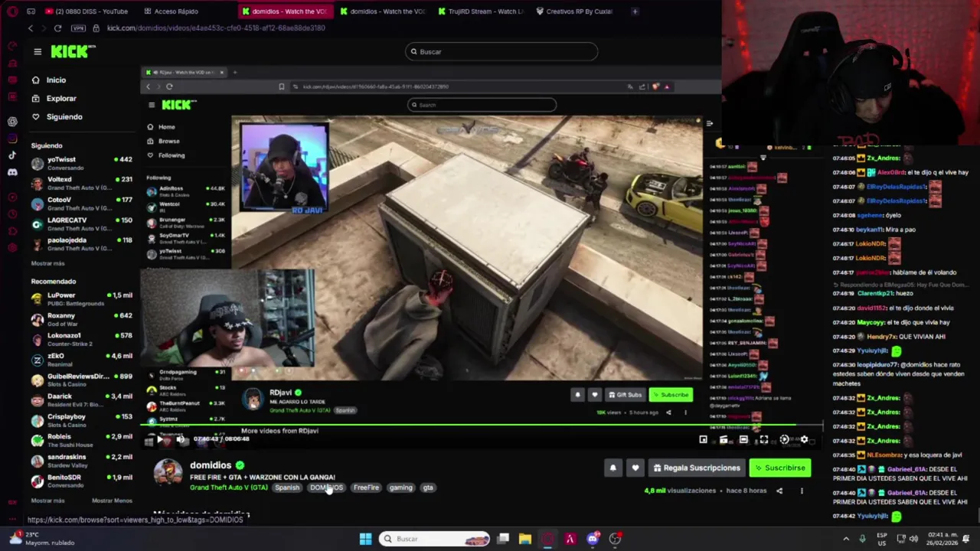Image resolution: width=980 pixels, height=551 pixels.
Task: Open zEkO recommended channel
Action: pos(81,360)
